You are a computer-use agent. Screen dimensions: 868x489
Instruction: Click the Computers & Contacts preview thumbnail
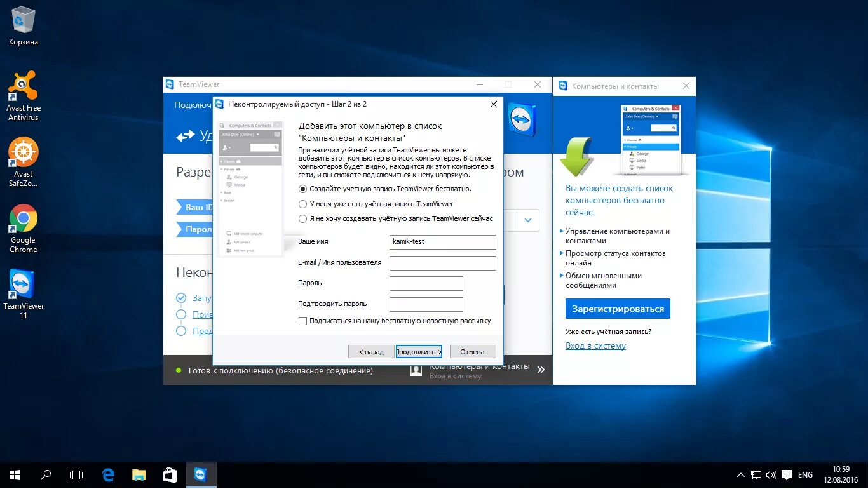click(x=651, y=140)
